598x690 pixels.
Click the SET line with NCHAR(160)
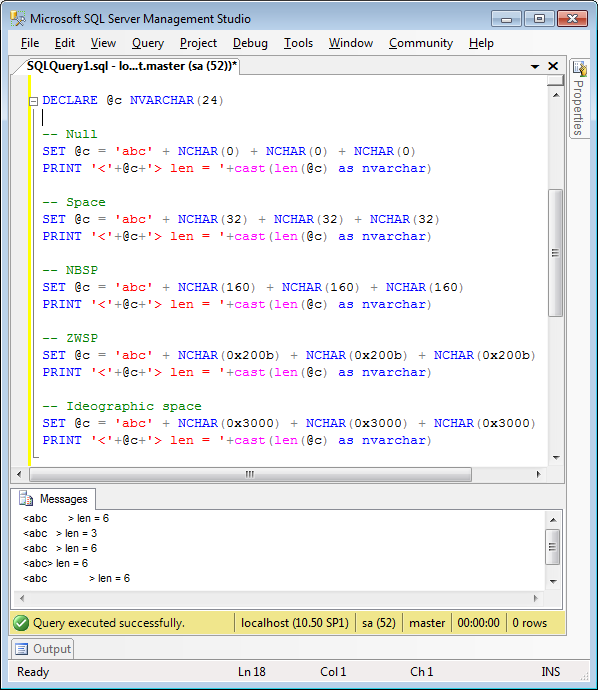point(253,287)
